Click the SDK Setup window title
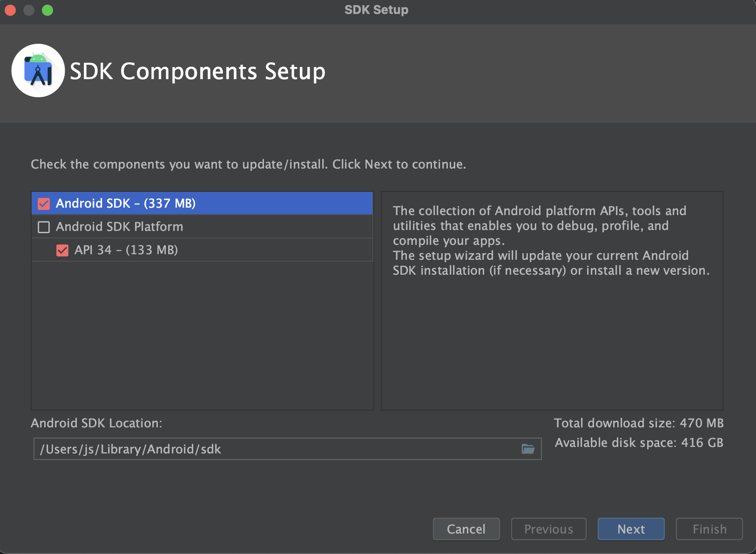 376,10
